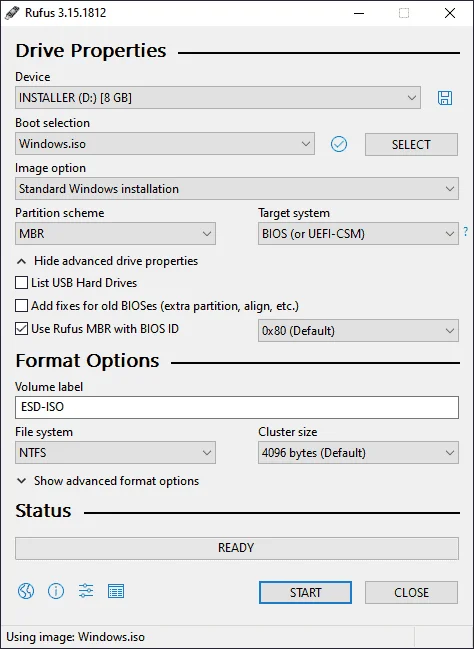Viewport: 474px width, 649px height.
Task: Enable List USB Hard Drives checkbox
Action: pos(22,283)
